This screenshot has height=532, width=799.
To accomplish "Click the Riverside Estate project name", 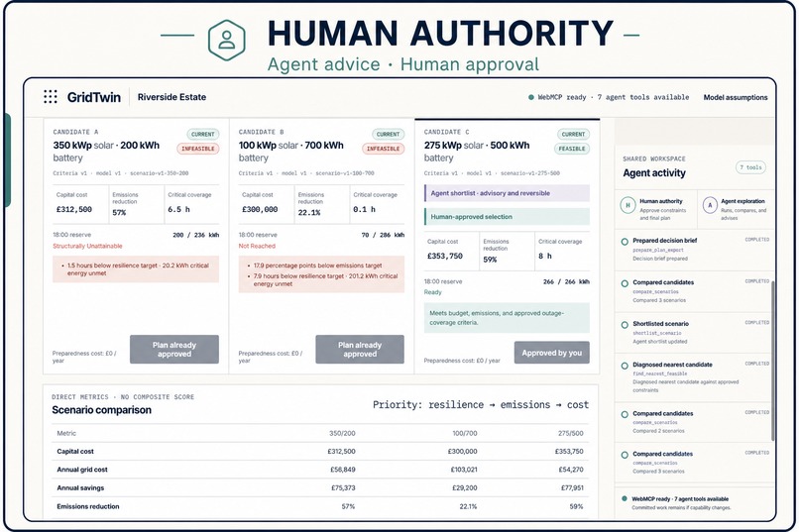I will 171,97.
